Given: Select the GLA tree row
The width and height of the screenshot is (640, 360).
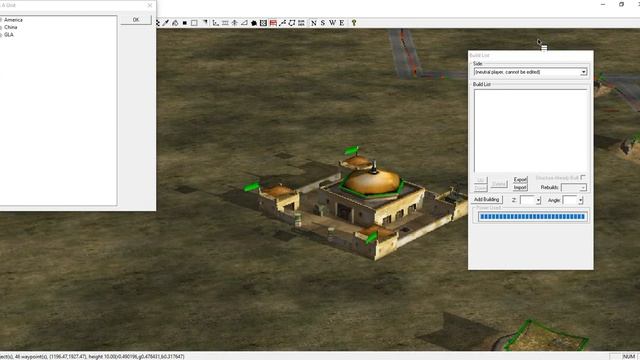Looking at the screenshot, I should click(x=9, y=35).
